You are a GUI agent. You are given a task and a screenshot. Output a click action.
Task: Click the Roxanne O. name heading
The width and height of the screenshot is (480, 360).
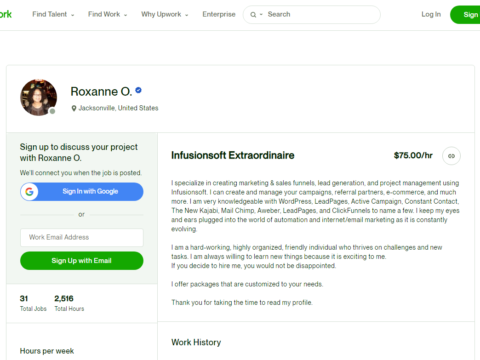click(101, 91)
